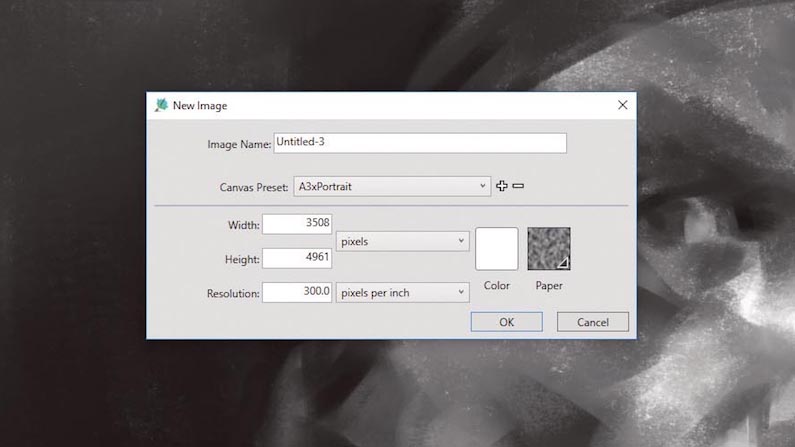Open the pixels units dropdown
795x447 pixels.
402,241
